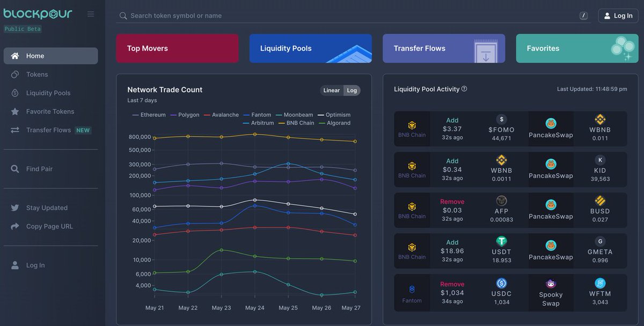Image resolution: width=644 pixels, height=326 pixels.
Task: Open the Transfer Flows purple card
Action: [444, 48]
